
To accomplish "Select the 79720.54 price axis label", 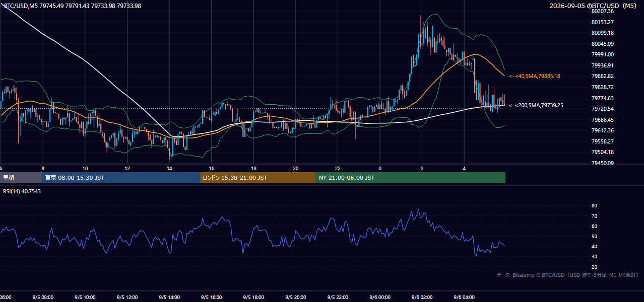I will click(x=602, y=109).
